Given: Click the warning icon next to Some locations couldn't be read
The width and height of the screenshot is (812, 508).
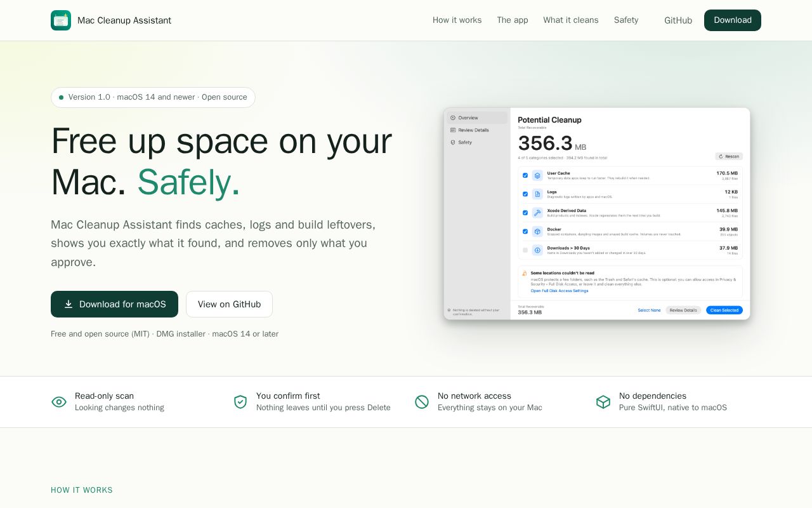Looking at the screenshot, I should point(525,273).
